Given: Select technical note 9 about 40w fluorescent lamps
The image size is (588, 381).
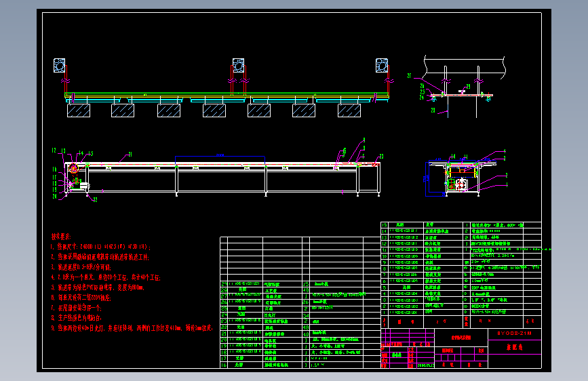Looking at the screenshot, I should (x=132, y=328).
